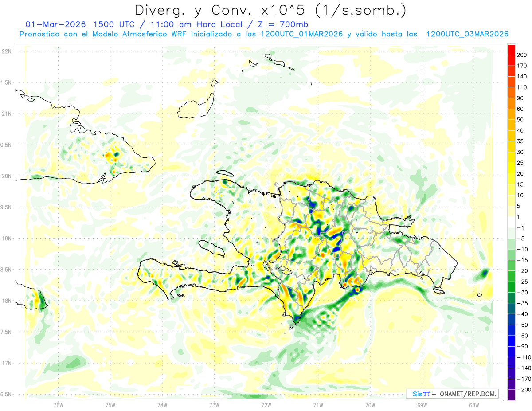The height and width of the screenshot is (411, 532).
Task: Click the 21N latitude axis label
Action: 6,114
